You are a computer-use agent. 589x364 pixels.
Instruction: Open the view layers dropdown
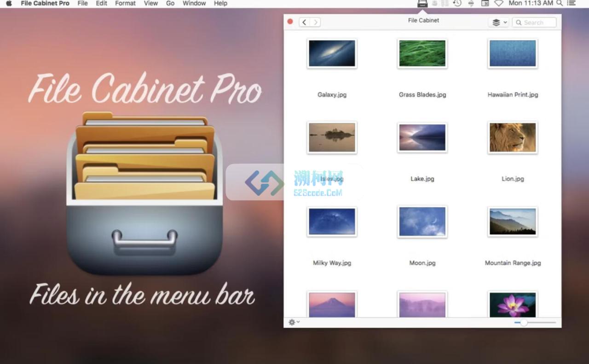[498, 22]
